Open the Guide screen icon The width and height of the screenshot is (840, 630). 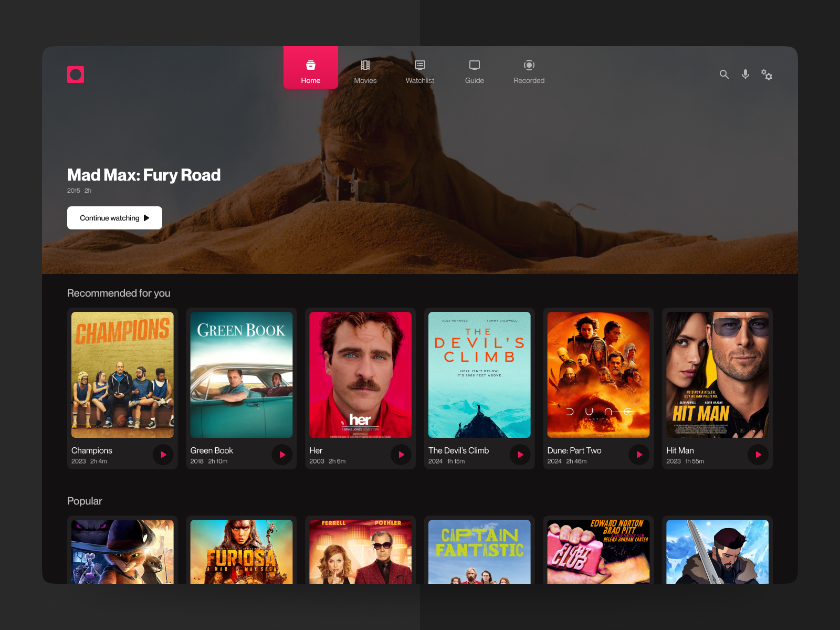point(474,65)
